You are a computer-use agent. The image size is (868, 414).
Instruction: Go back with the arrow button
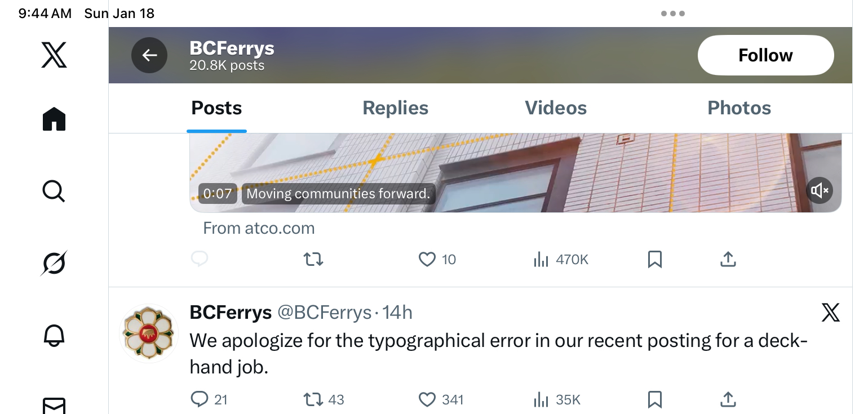(149, 55)
